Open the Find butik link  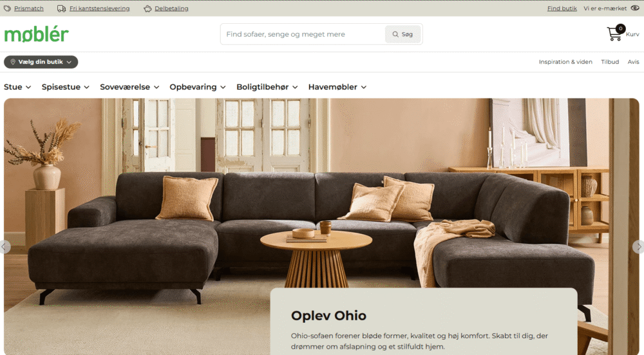pyautogui.click(x=562, y=8)
